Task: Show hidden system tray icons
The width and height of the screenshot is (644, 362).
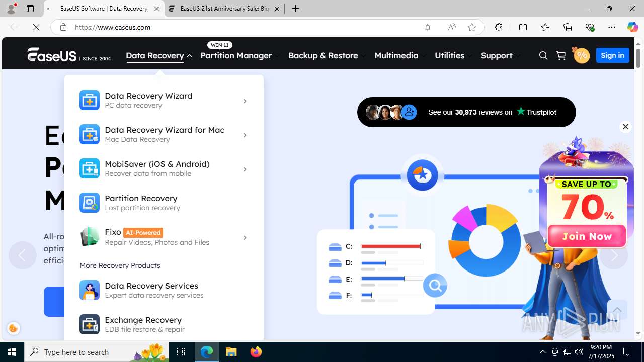Action: [543, 352]
